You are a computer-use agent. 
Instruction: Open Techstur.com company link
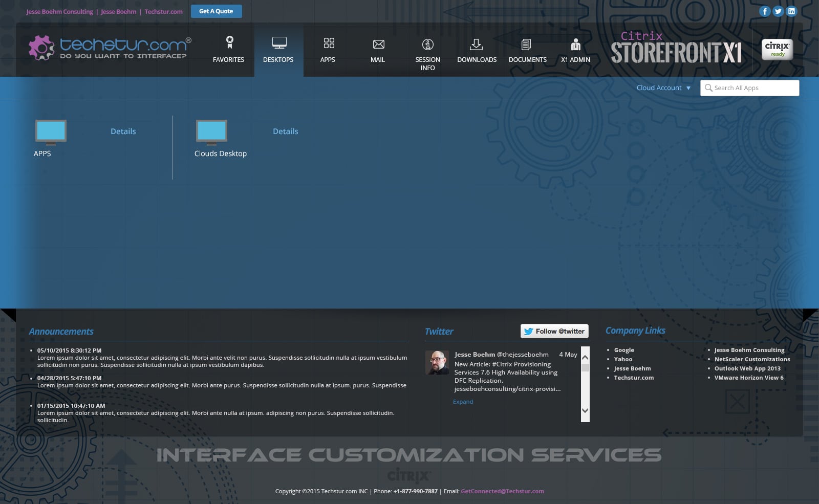click(x=634, y=378)
